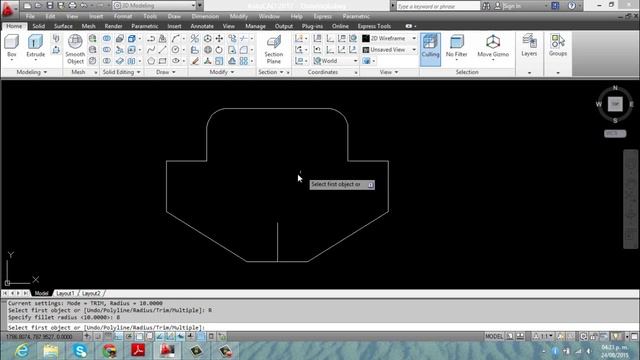Screen dimensions: 640x360
Task: Click the TOP face of ViewCube
Action: click(x=615, y=104)
